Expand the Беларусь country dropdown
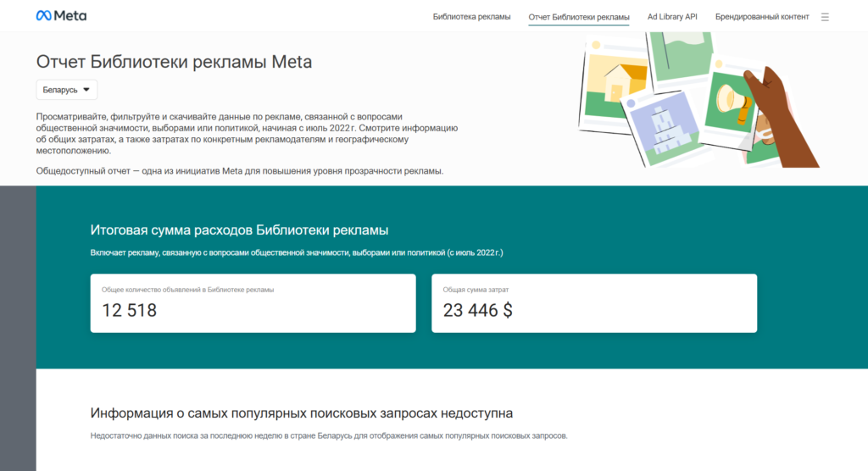Screen dimensions: 868x471 66,90
